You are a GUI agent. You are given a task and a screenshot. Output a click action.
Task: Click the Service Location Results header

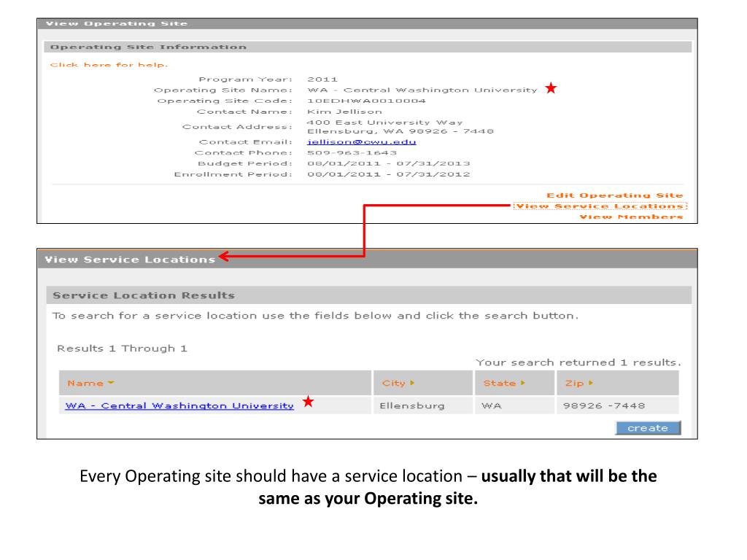coord(368,295)
